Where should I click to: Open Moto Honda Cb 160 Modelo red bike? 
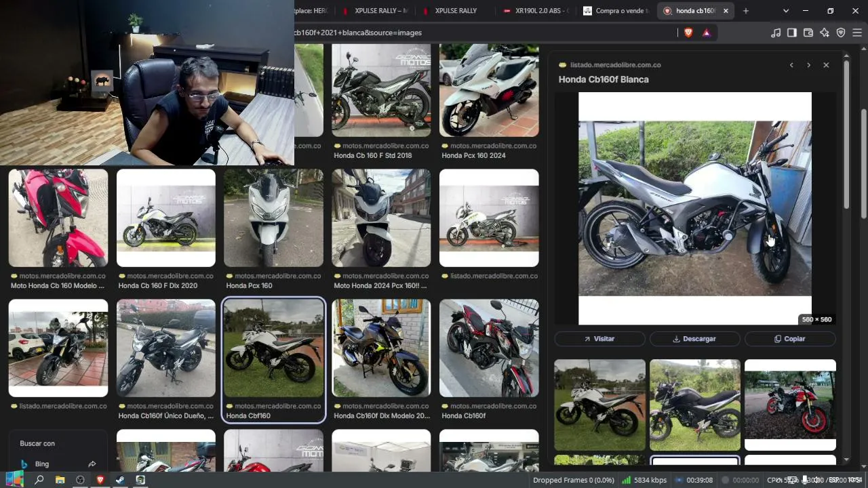pyautogui.click(x=58, y=218)
